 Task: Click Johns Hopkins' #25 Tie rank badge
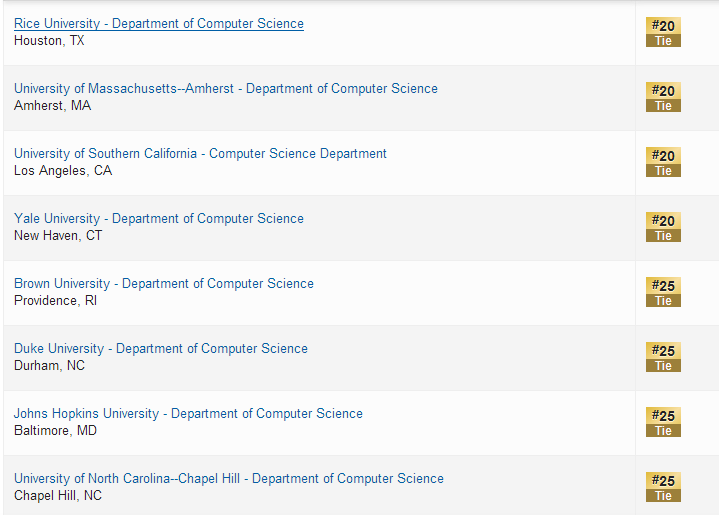point(663,422)
